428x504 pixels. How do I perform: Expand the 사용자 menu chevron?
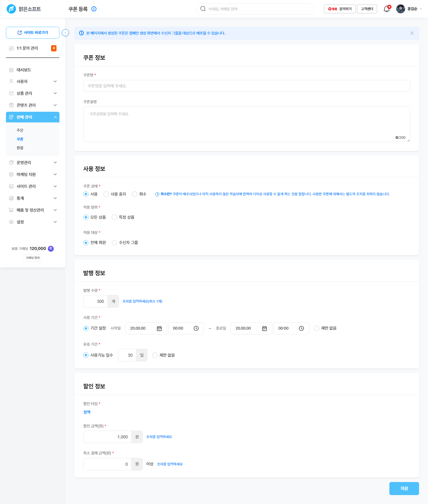coord(55,81)
